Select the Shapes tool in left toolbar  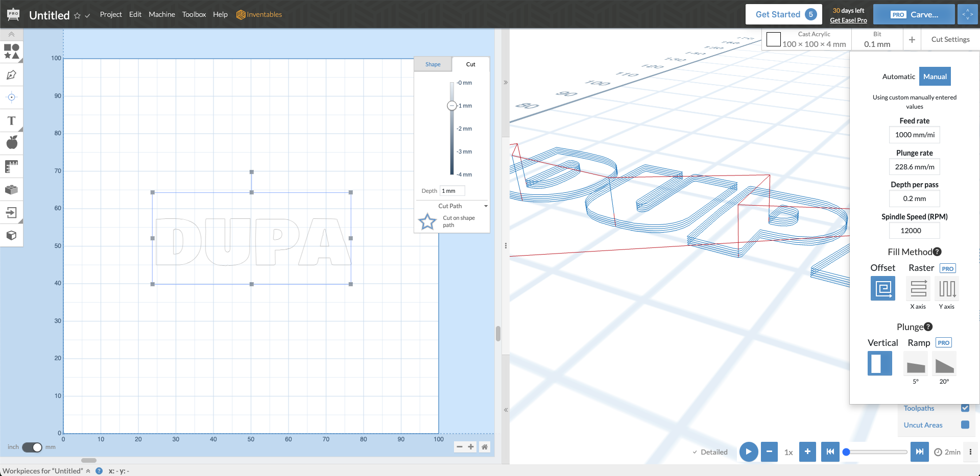(x=11, y=52)
